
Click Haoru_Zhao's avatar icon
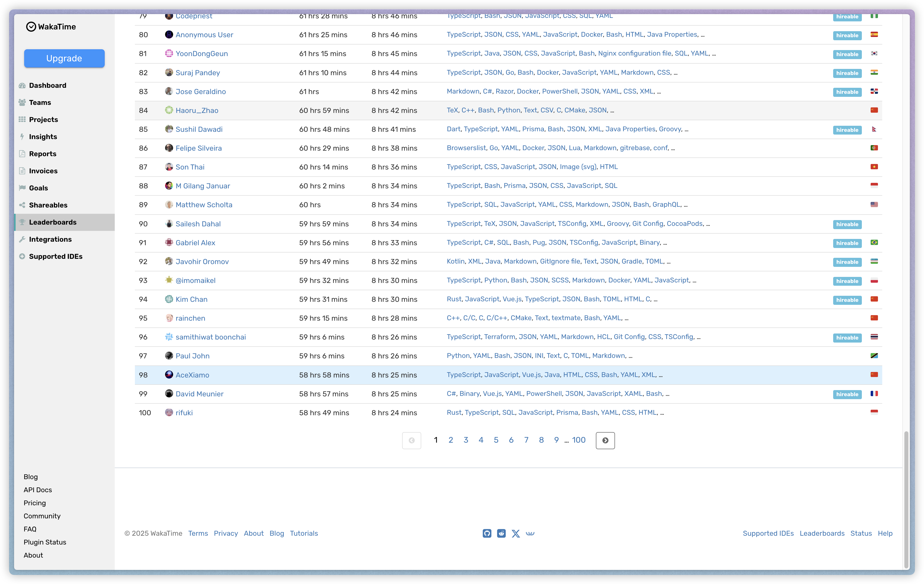click(169, 110)
